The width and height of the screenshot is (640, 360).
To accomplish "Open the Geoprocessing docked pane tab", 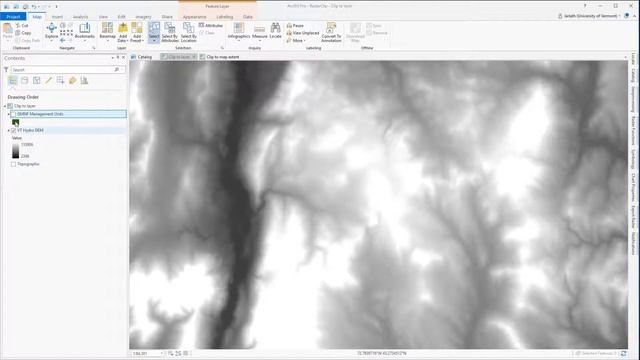I will [x=633, y=99].
